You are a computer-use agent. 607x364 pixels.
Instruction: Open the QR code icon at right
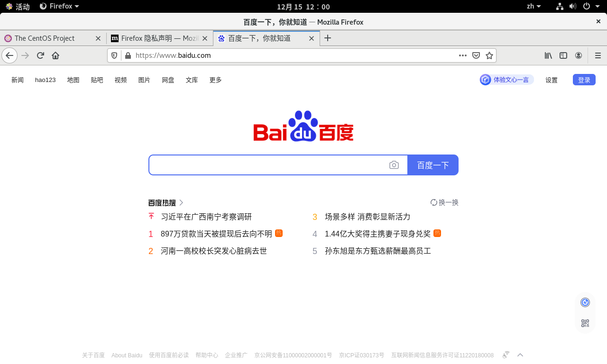[x=585, y=323]
